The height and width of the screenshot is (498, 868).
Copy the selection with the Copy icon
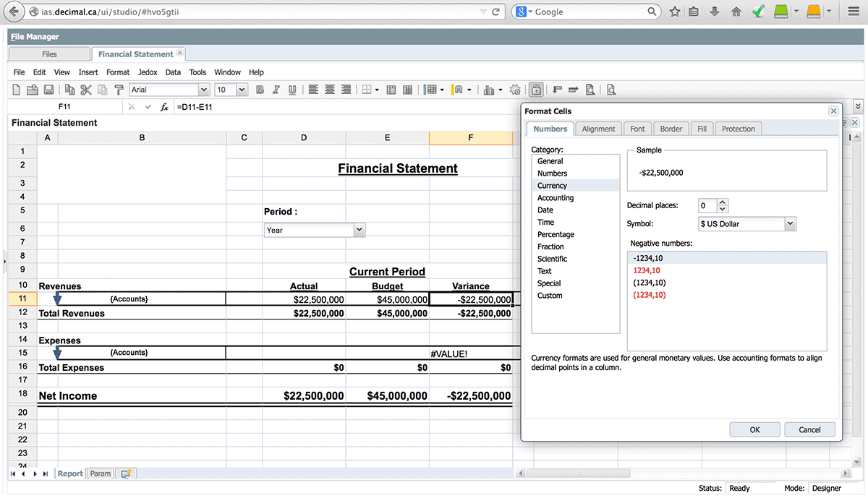(x=69, y=90)
